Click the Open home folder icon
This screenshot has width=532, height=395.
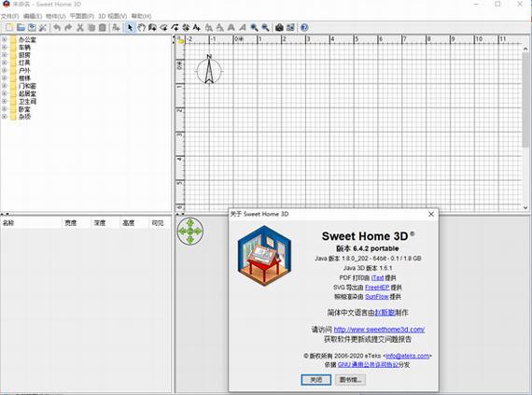pyautogui.click(x=21, y=27)
